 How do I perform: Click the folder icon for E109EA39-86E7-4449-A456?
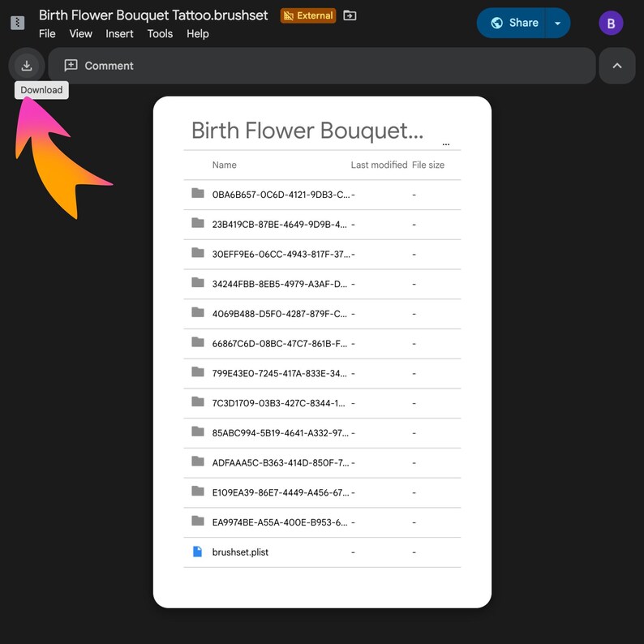point(198,491)
